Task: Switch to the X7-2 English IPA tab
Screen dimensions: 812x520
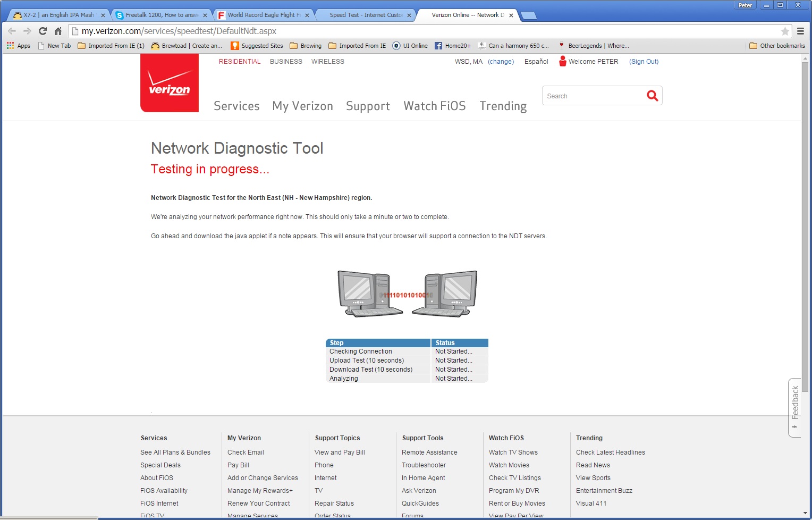Action: click(58, 15)
